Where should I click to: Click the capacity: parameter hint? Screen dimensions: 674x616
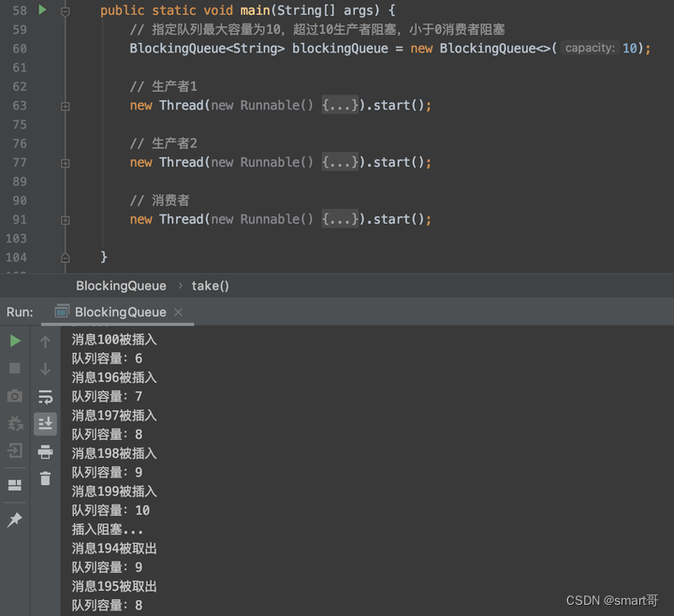tap(590, 48)
